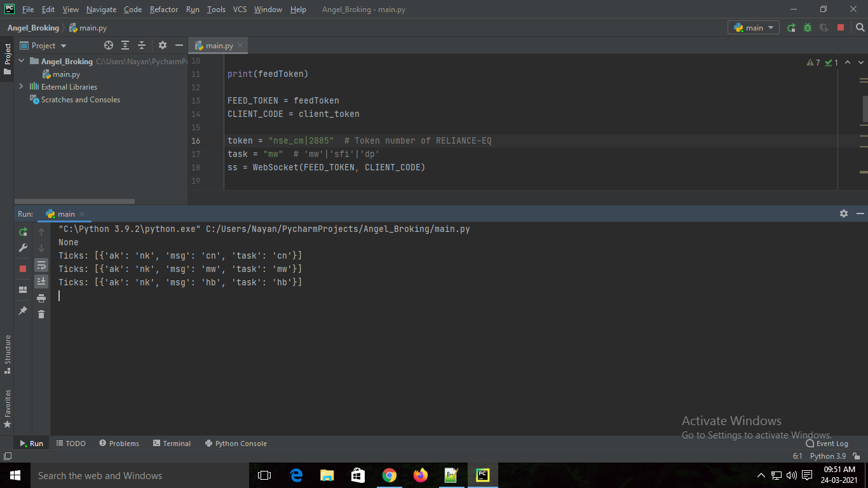Hide the Run tool window

(x=860, y=213)
